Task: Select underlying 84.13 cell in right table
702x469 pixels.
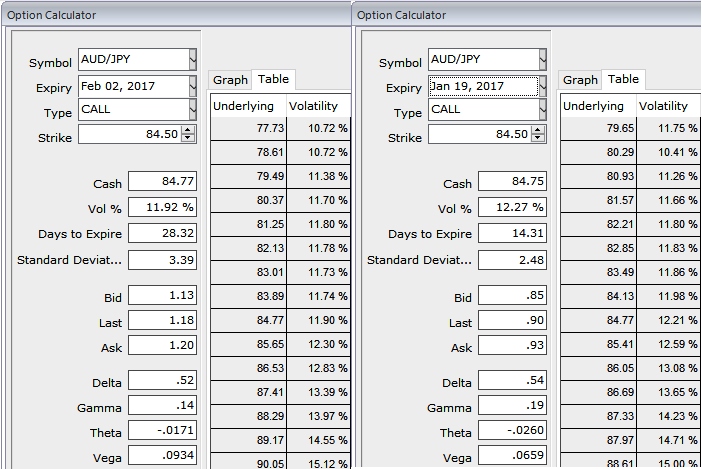Action: (x=598, y=296)
